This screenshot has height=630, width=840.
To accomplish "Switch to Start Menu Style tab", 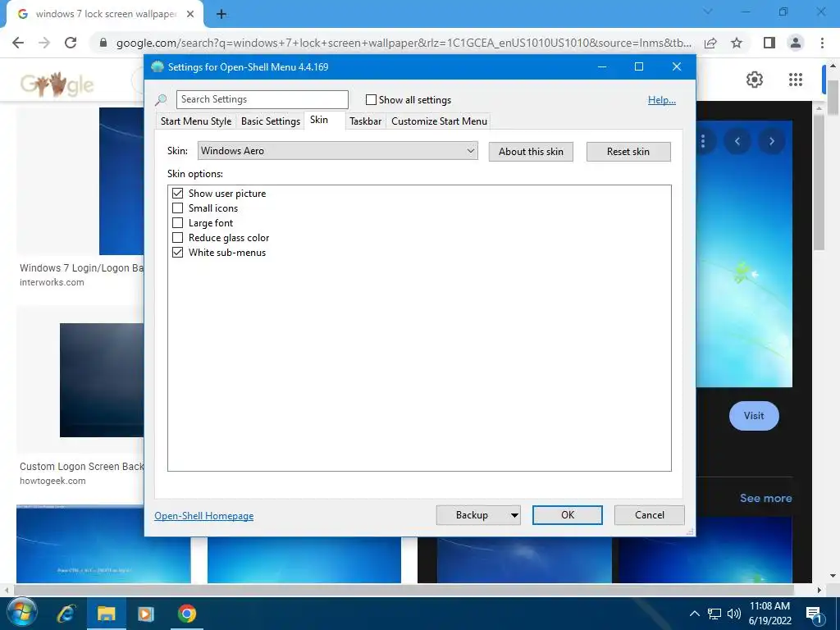I will click(x=195, y=121).
